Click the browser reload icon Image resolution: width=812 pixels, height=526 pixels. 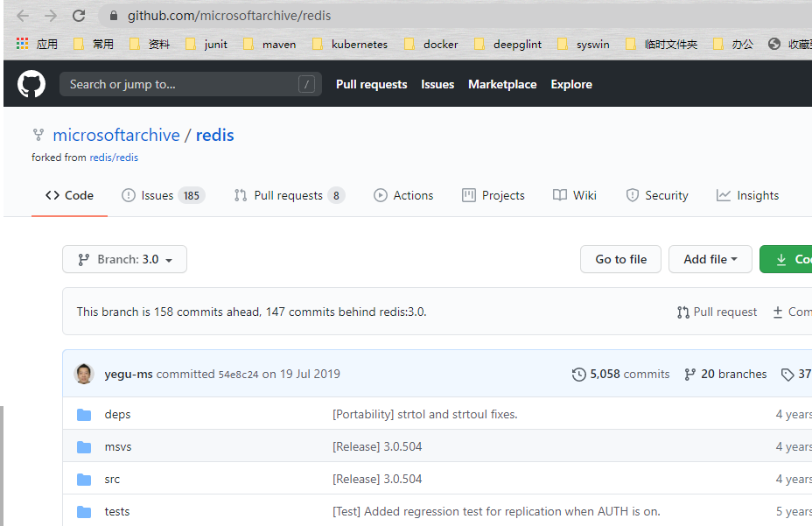coord(79,16)
